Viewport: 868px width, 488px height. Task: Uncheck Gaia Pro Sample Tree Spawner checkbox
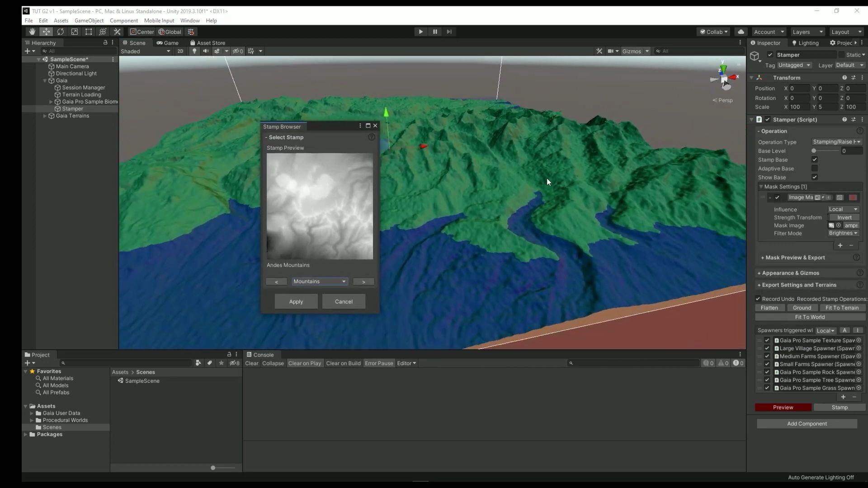point(767,380)
